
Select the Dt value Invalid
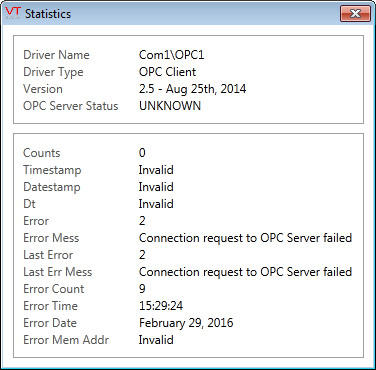point(156,204)
